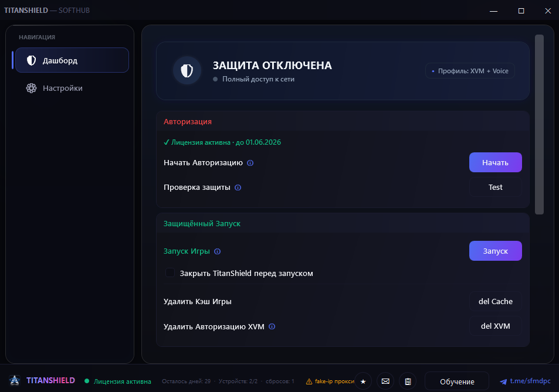
Task: Show info for Проверка защиты
Action: [238, 188]
